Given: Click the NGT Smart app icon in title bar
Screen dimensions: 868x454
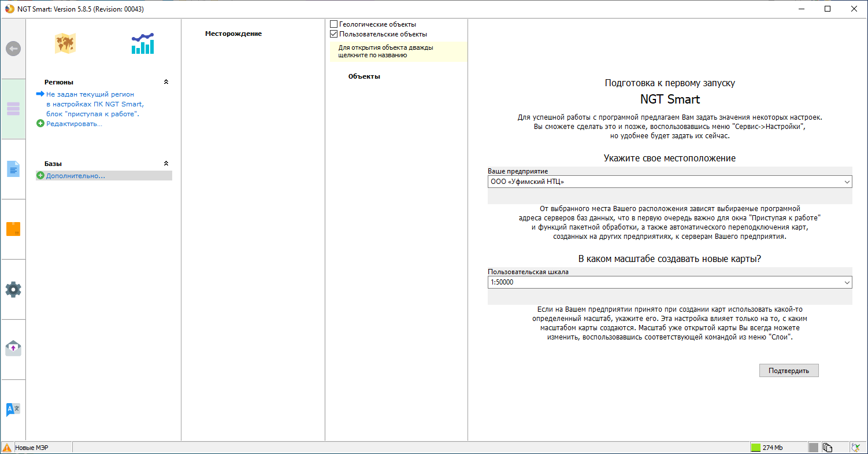Looking at the screenshot, I should (9, 9).
